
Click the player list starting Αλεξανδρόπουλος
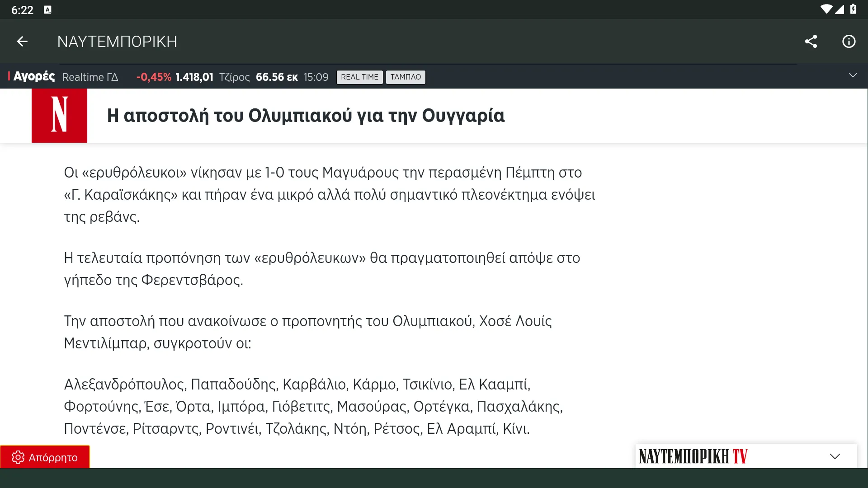(313, 406)
